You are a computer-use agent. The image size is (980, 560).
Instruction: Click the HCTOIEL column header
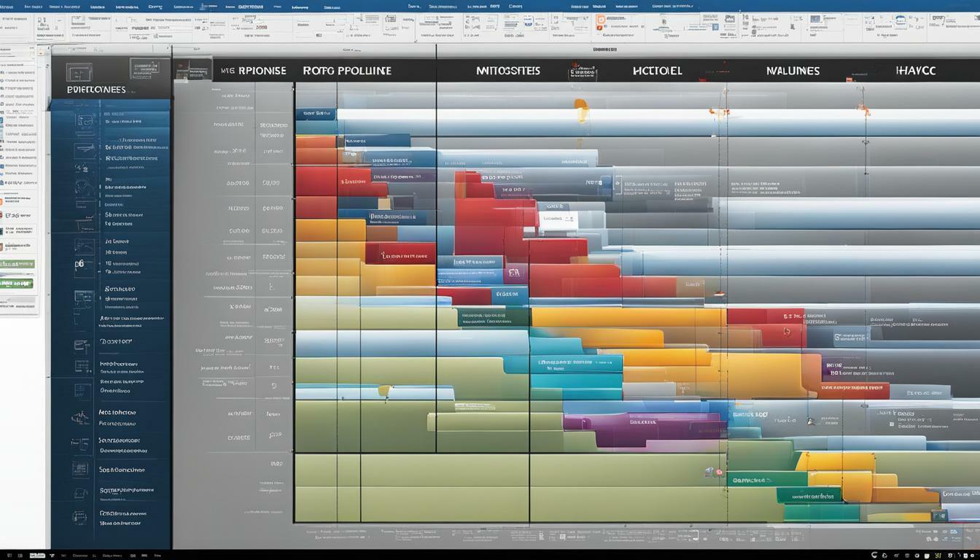pyautogui.click(x=656, y=70)
